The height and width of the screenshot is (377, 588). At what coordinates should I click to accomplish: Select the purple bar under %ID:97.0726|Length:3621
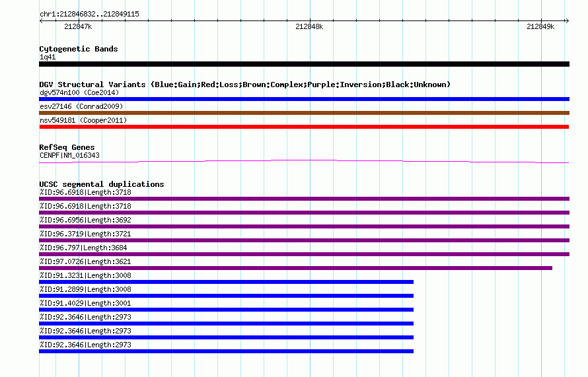click(x=295, y=268)
